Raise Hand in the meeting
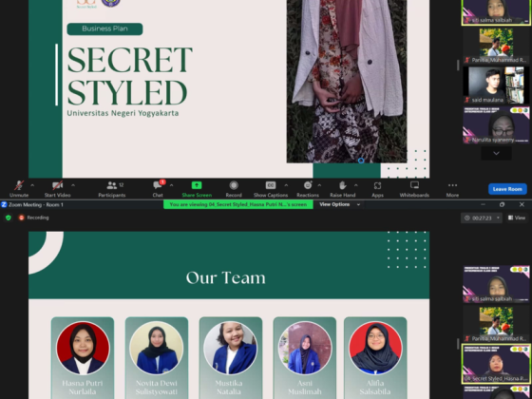This screenshot has width=532, height=399. pos(343,189)
